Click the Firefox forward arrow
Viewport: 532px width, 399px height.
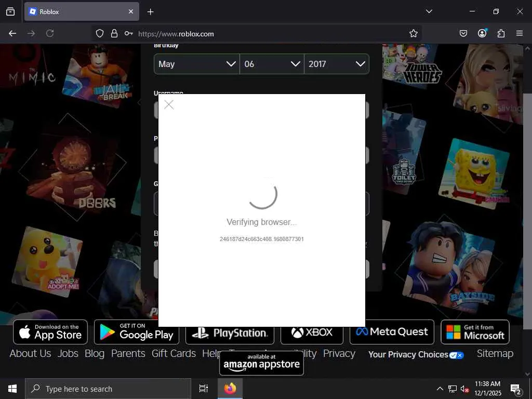[31, 33]
